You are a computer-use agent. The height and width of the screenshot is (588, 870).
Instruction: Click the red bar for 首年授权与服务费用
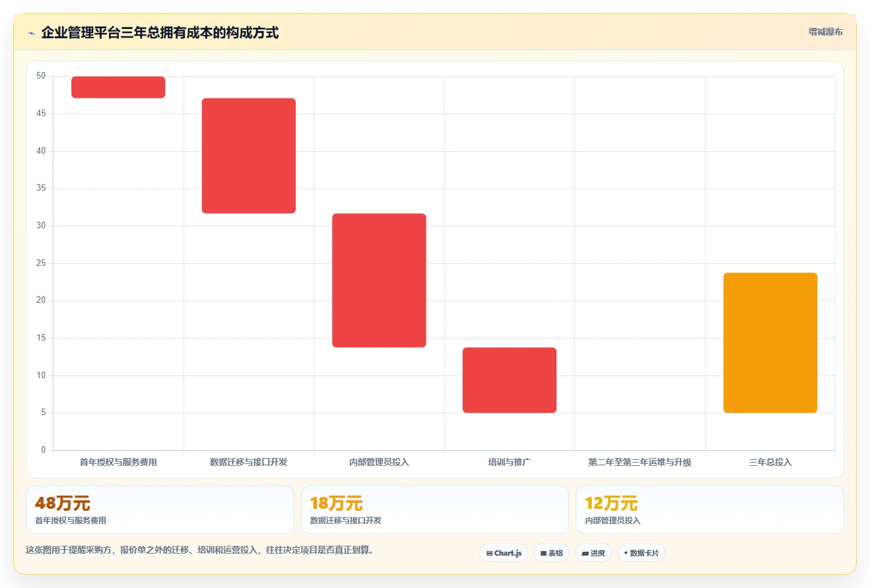[118, 87]
